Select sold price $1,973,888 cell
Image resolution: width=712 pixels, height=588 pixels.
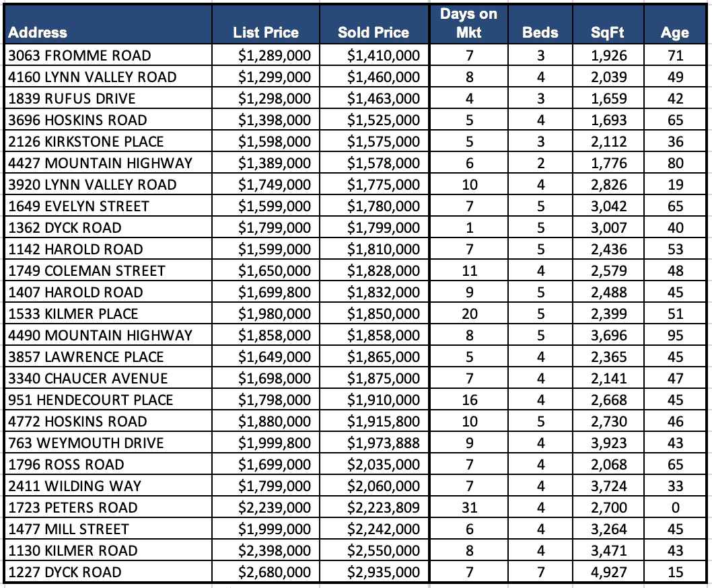384,443
